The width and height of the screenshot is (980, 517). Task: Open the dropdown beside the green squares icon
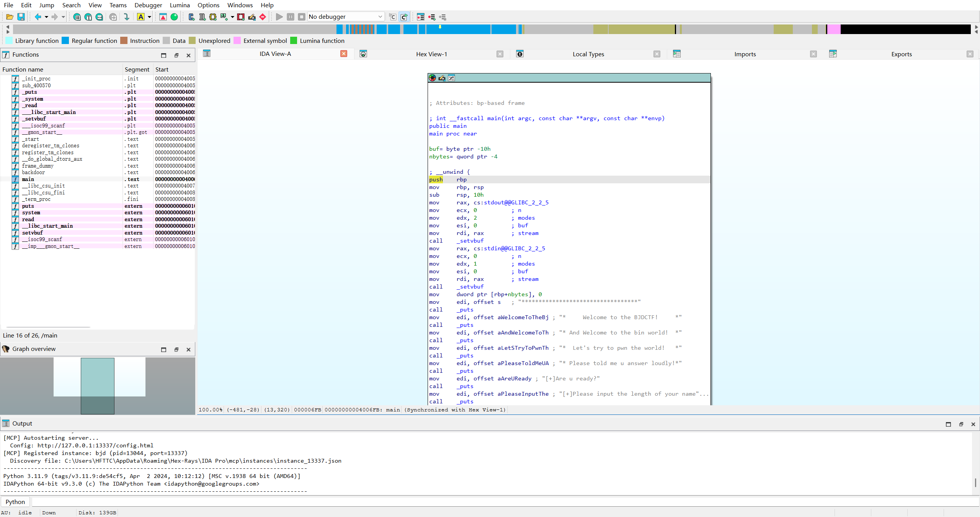[232, 17]
